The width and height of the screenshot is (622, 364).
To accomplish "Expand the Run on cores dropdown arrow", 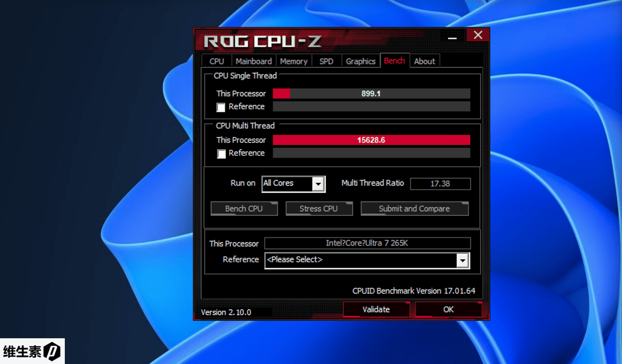I will click(x=318, y=184).
